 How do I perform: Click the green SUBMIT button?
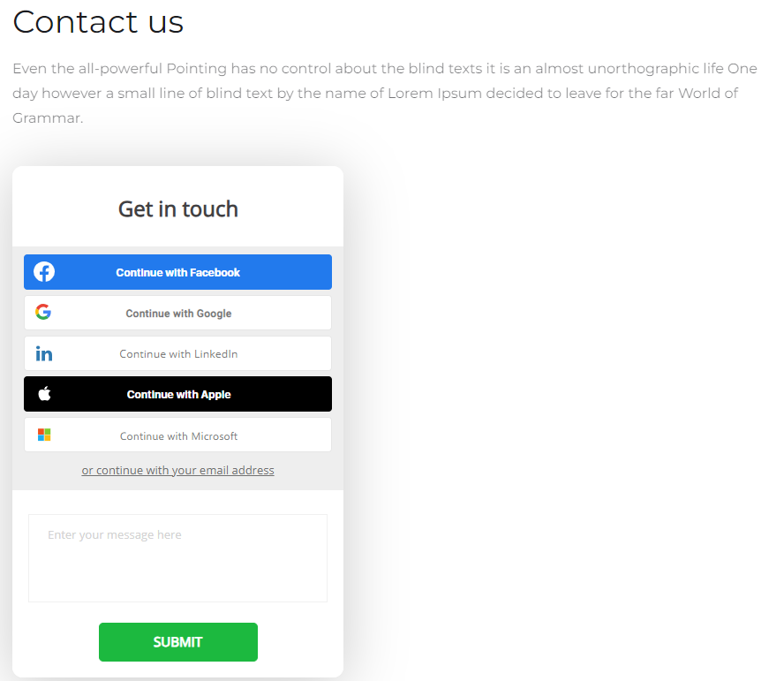(x=178, y=642)
